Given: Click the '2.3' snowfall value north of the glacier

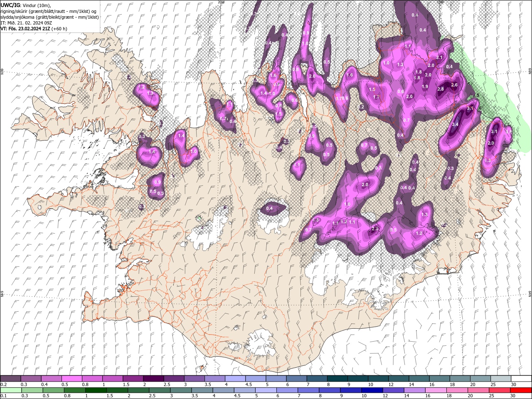Looking at the screenshot, I should click(x=375, y=229).
